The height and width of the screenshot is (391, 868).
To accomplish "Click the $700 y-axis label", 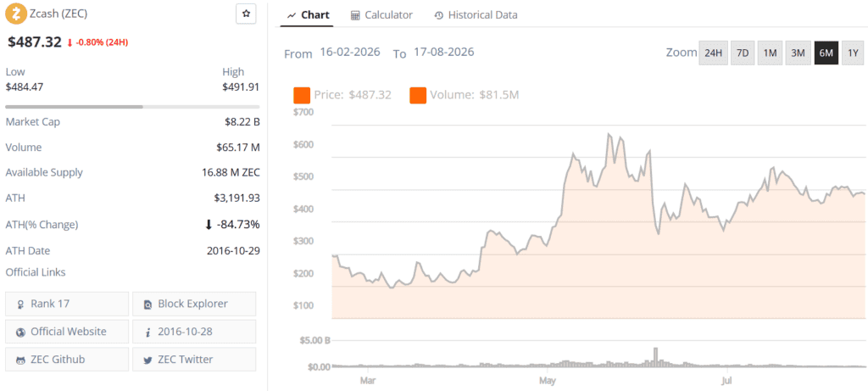I will point(303,113).
